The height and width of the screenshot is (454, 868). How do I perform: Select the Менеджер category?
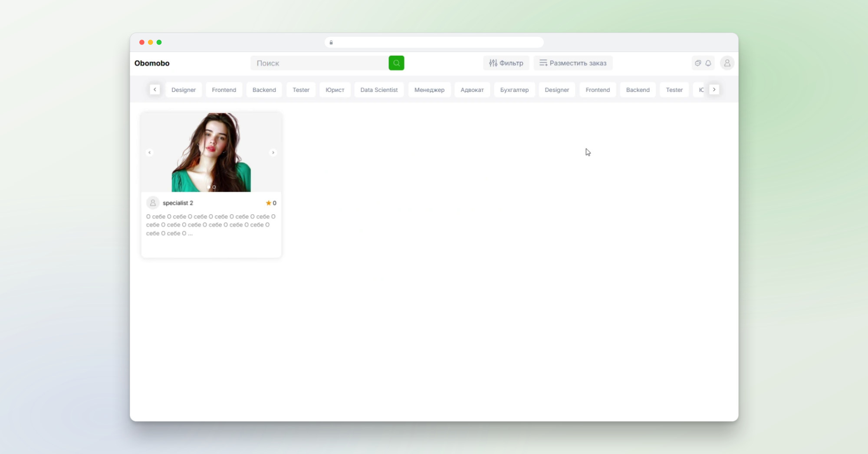[x=429, y=90]
